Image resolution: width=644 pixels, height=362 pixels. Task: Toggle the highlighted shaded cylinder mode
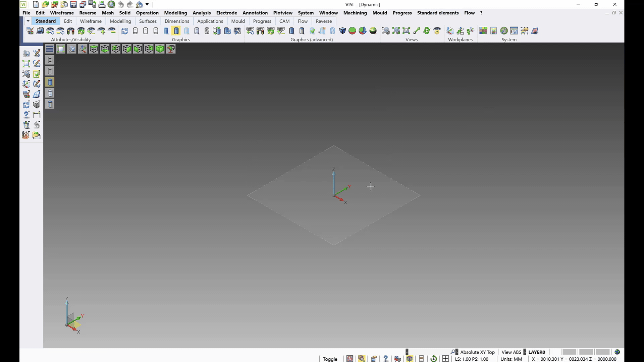click(x=176, y=31)
